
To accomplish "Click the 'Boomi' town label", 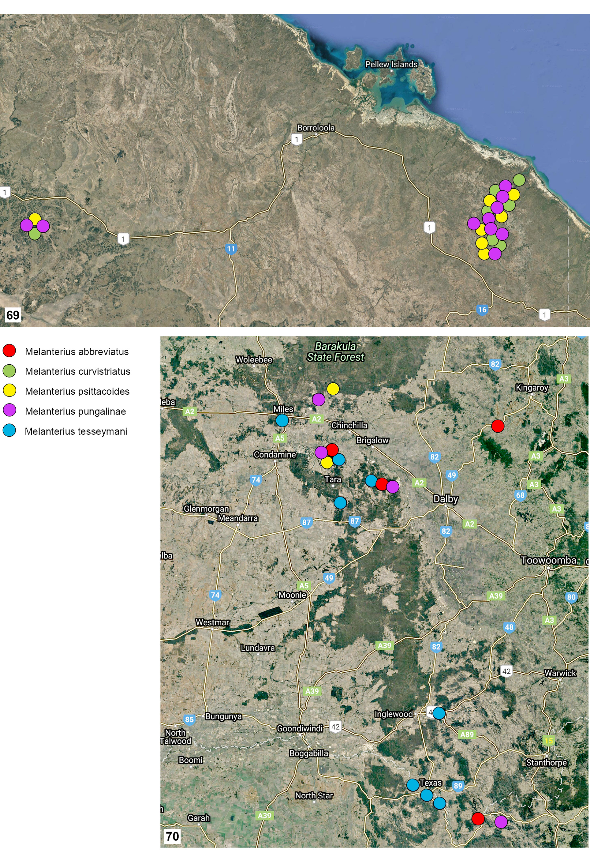I will (x=191, y=760).
